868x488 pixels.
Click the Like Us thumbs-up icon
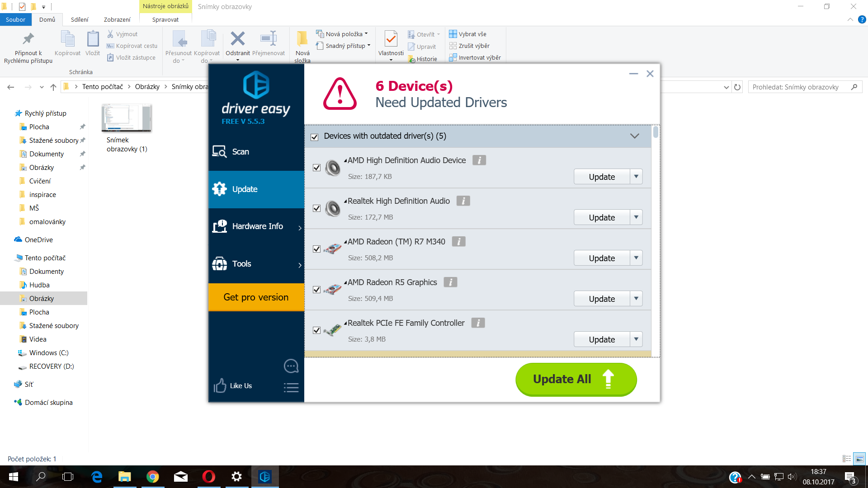pyautogui.click(x=220, y=385)
